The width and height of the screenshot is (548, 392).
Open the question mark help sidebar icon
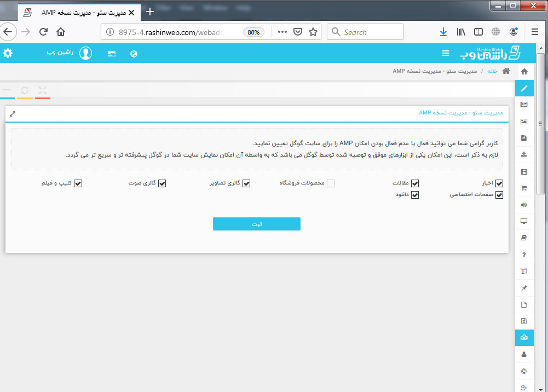point(524,255)
